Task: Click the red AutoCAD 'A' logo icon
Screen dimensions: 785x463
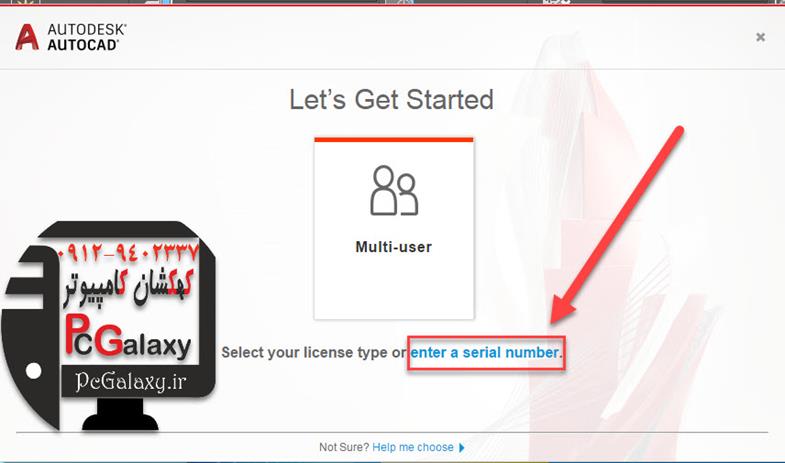Action: [x=27, y=37]
